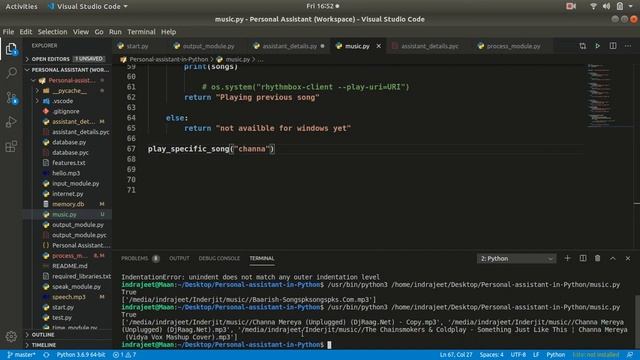The width and height of the screenshot is (640, 360).
Task: Switch to the assistant_details.py editor tab
Action: 289,46
